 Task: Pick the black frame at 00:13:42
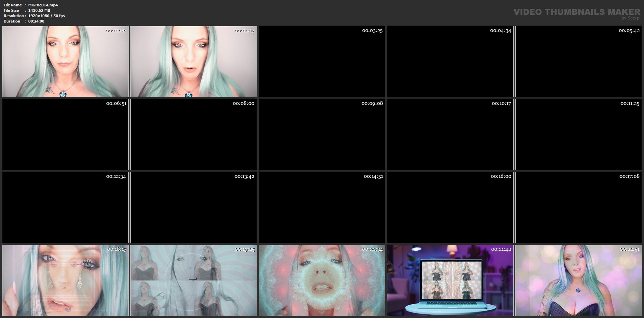tap(194, 207)
